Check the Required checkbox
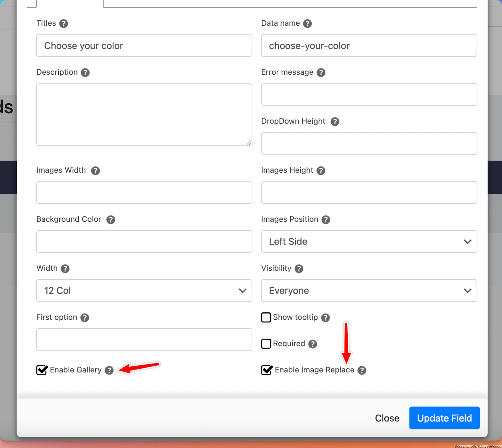The height and width of the screenshot is (448, 502). pos(266,344)
